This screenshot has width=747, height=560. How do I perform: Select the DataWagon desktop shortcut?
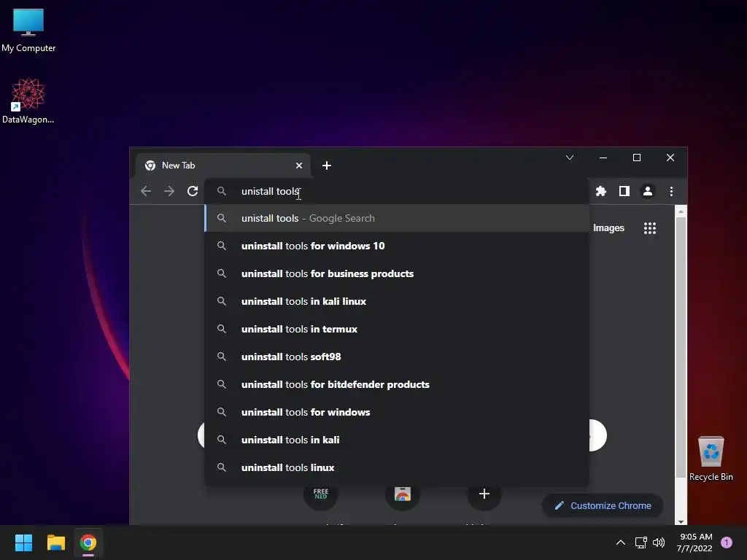[28, 101]
